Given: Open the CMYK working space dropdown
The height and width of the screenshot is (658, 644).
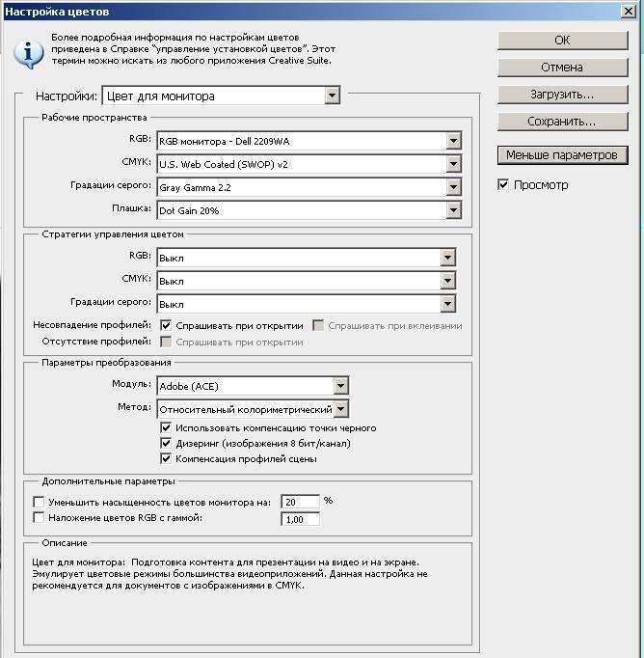Looking at the screenshot, I should point(453,164).
